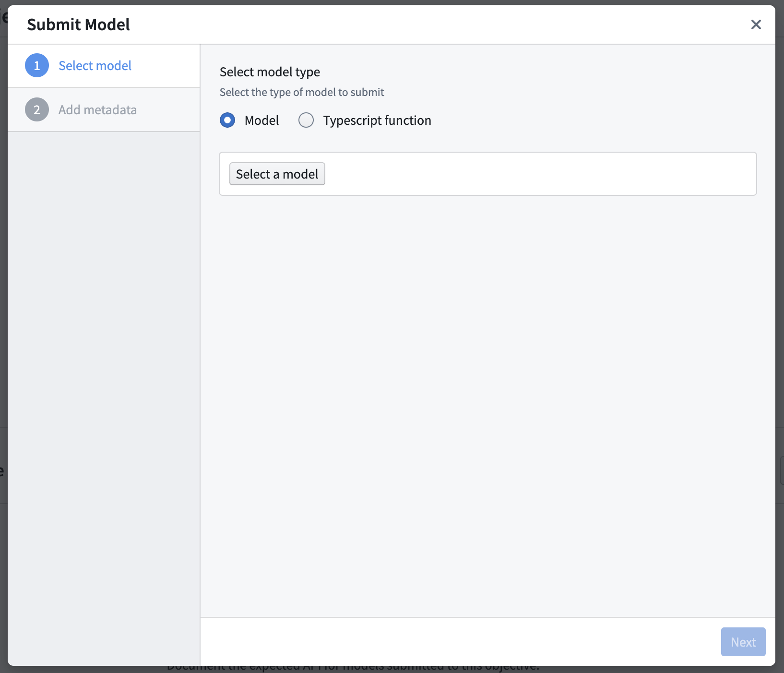Go to the Add metadata step
This screenshot has height=673, width=784.
point(104,109)
